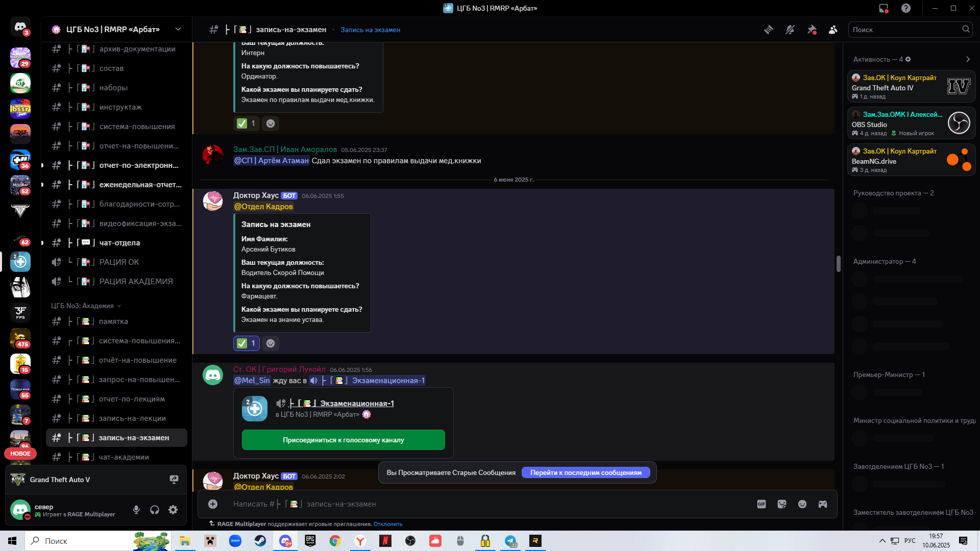This screenshot has height=551, width=980.
Task: Open видеофиксация-экза... channel
Action: (116, 223)
